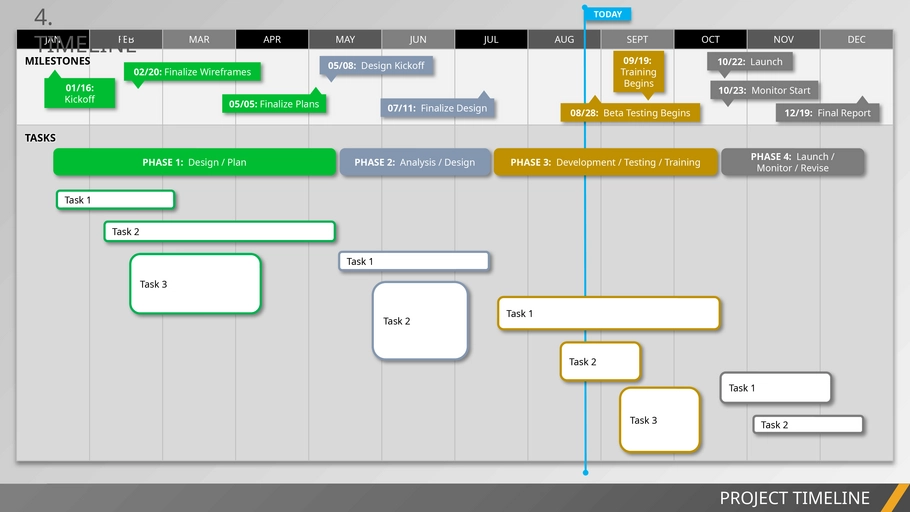Click the green Phase 1 Design / Plan bar
Image resolution: width=910 pixels, height=512 pixels.
pyautogui.click(x=195, y=162)
